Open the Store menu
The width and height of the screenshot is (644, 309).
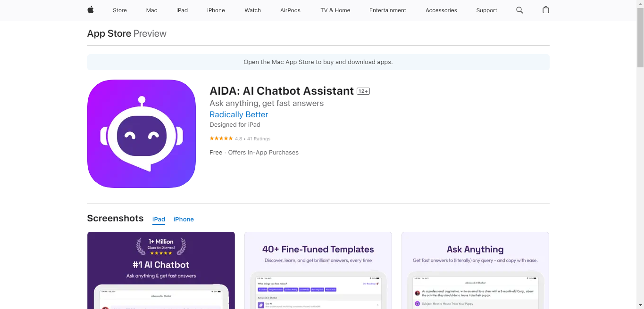click(120, 10)
